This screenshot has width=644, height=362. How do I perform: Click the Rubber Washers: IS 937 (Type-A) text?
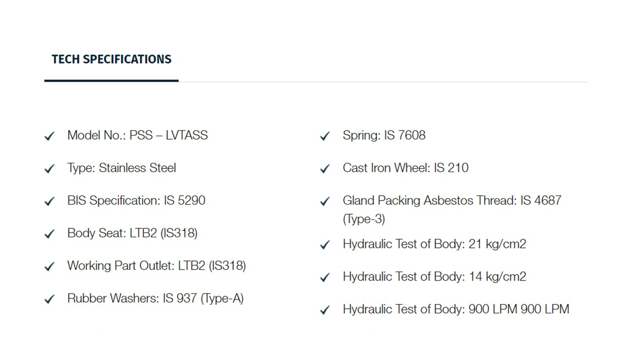tap(155, 299)
